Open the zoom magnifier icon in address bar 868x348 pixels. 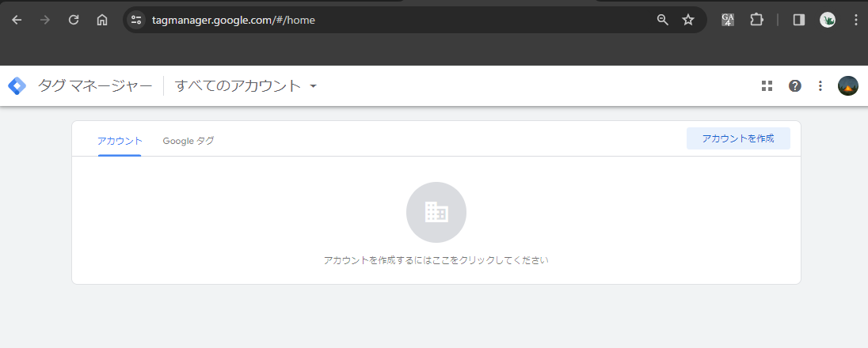[x=662, y=20]
